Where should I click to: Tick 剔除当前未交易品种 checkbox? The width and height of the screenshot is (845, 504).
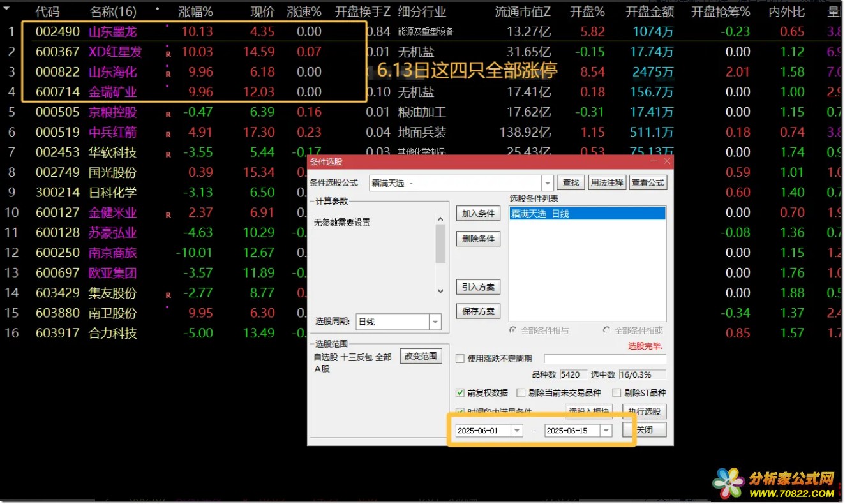(x=521, y=393)
